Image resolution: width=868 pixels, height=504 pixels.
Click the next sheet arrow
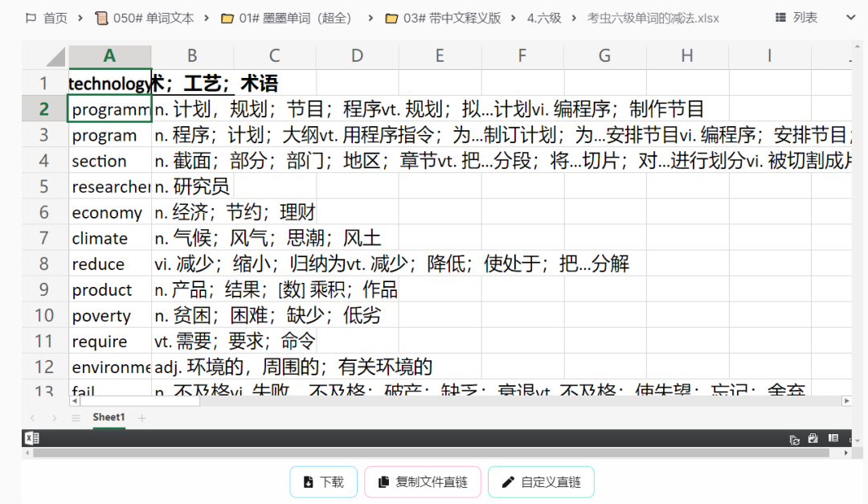tap(54, 417)
